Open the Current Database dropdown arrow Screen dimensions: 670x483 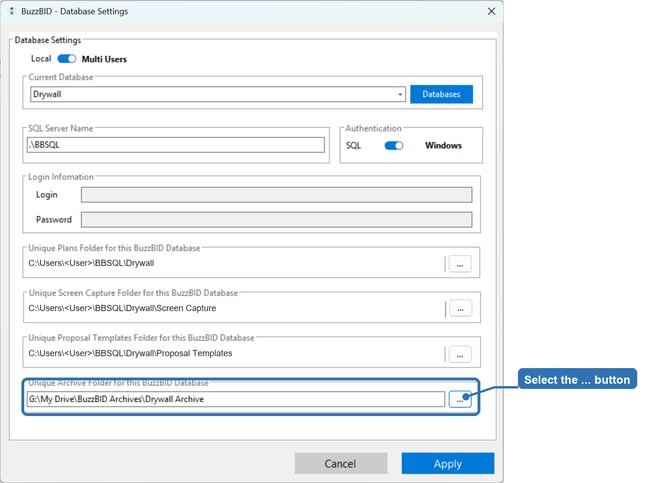[400, 94]
